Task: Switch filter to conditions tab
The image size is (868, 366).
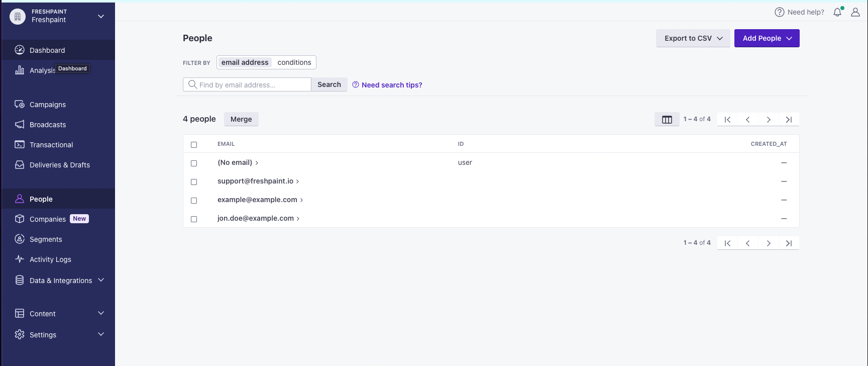Action: point(294,62)
